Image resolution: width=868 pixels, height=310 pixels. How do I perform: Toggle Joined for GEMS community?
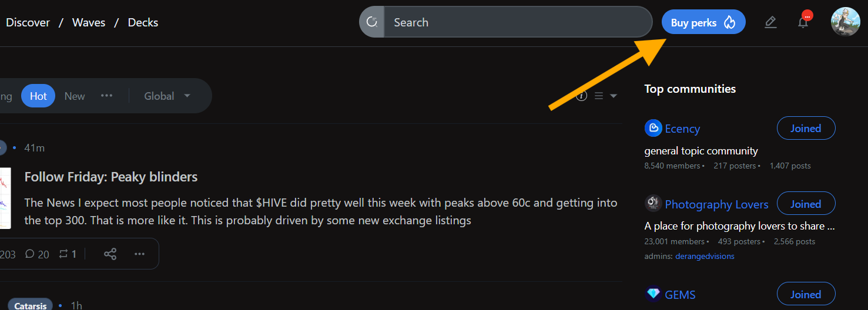806,294
